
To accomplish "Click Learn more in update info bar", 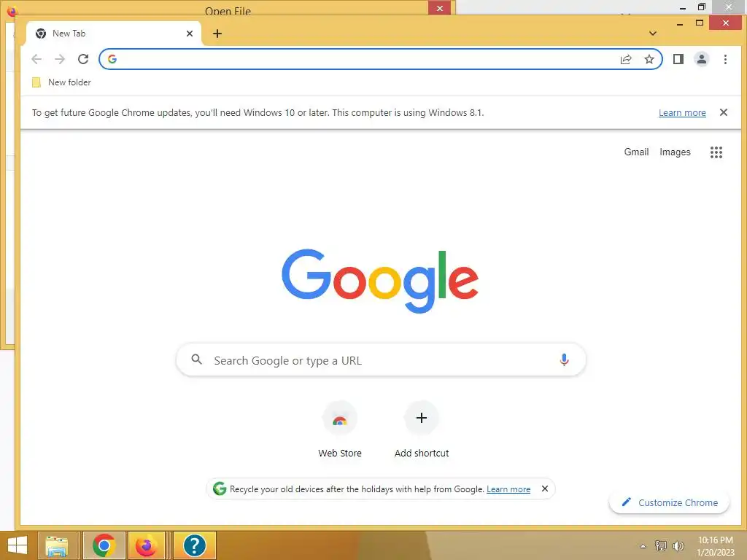I will [682, 113].
